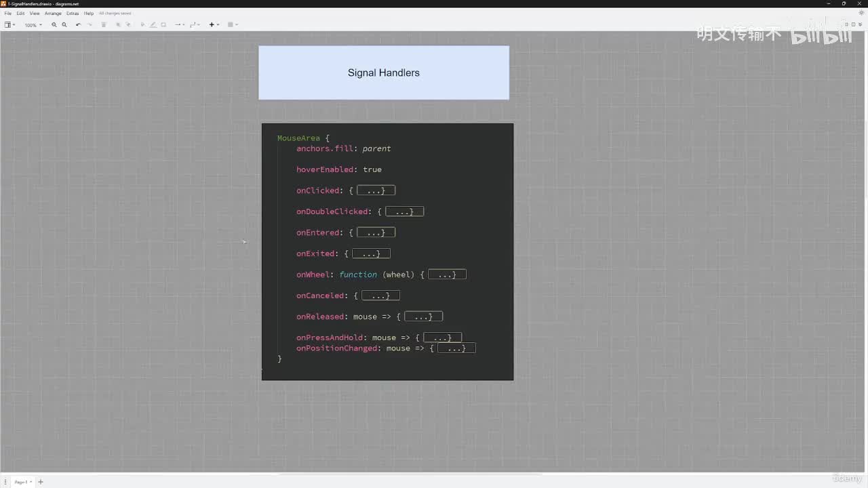Screen dimensions: 868x488
Task: Open the View menu
Action: 34,14
